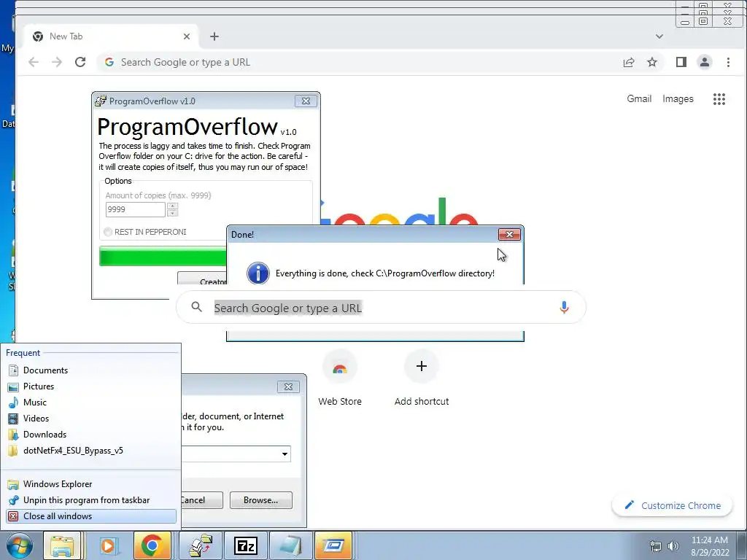Screen dimensions: 747x560
Task: Click the ProgramOverflow taskbar icon
Action: point(201,545)
